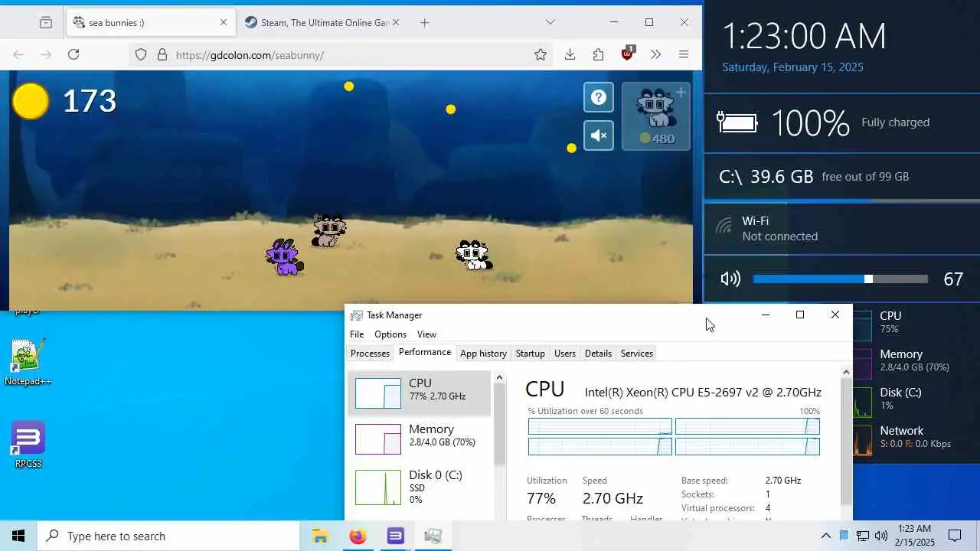
Task: Open the Notepad++ desktop shortcut
Action: 28,362
